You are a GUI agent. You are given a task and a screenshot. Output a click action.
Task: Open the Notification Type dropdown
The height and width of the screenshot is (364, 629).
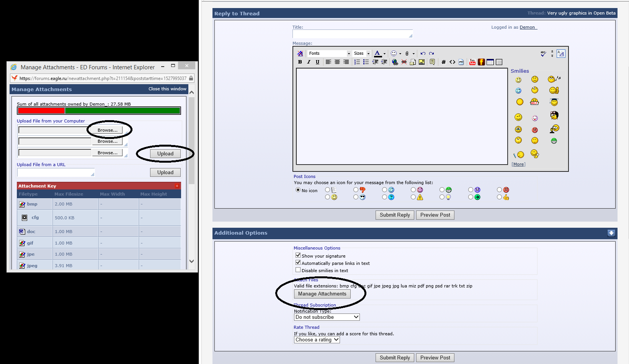click(327, 317)
